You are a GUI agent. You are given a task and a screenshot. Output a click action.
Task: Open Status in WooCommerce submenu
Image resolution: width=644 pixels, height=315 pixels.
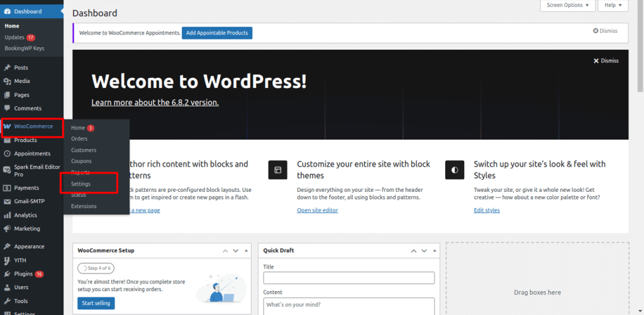(x=79, y=195)
